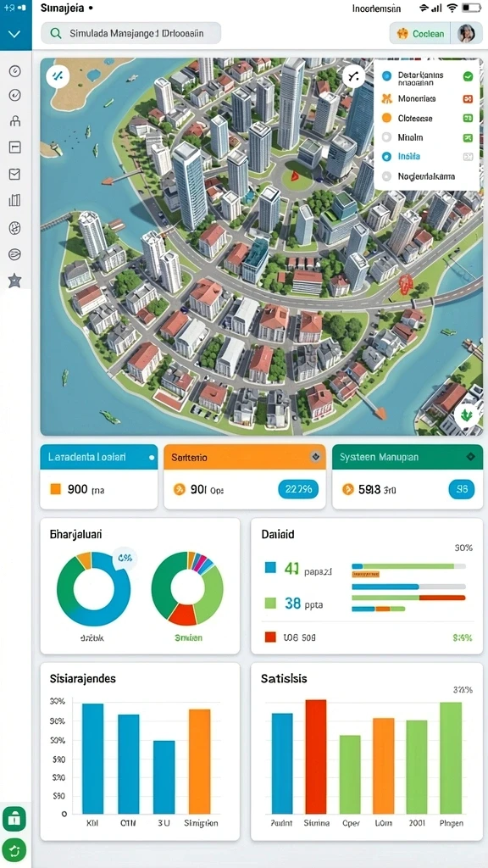Viewport: 488px width, 868px height.
Task: Expand the Sartenio card dropdown arrow
Action: [x=315, y=457]
